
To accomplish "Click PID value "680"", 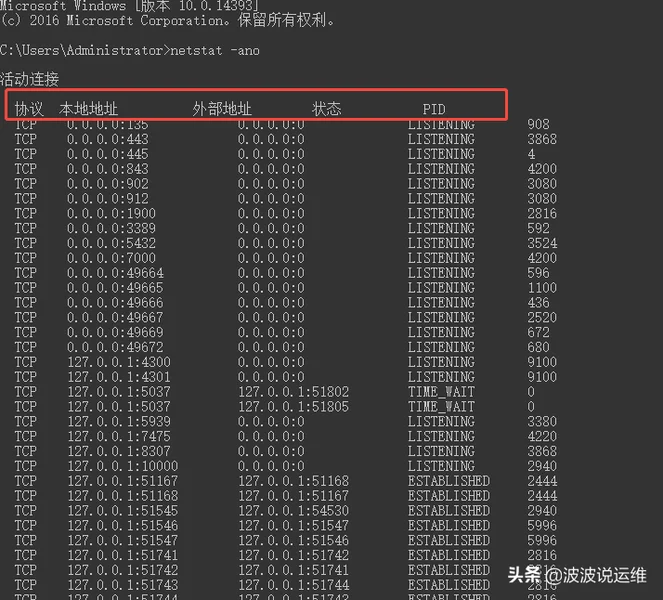I will [538, 347].
